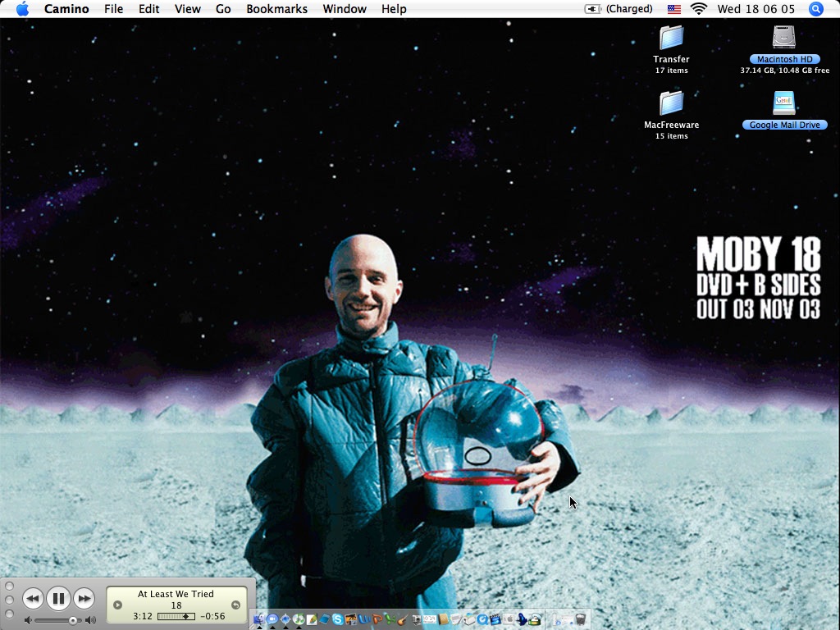Adjust the iTunes volume slider knob
Viewport: 840px width, 630px height.
click(72, 620)
